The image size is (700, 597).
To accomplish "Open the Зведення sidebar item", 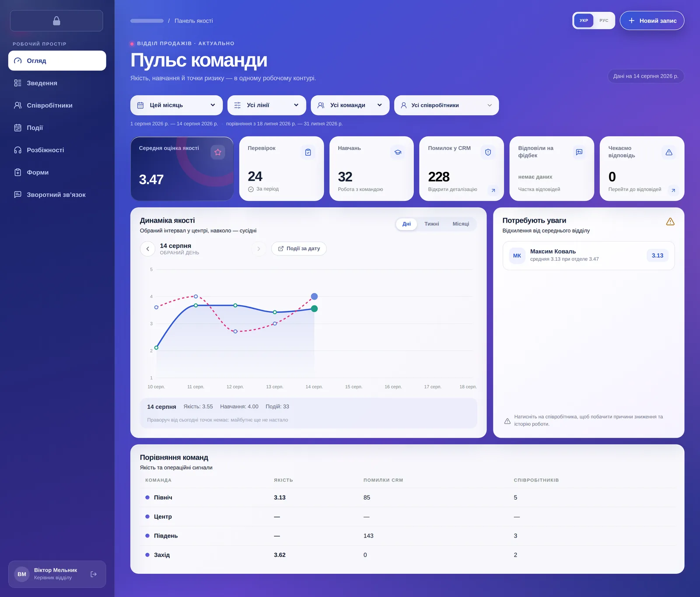I will 57,83.
